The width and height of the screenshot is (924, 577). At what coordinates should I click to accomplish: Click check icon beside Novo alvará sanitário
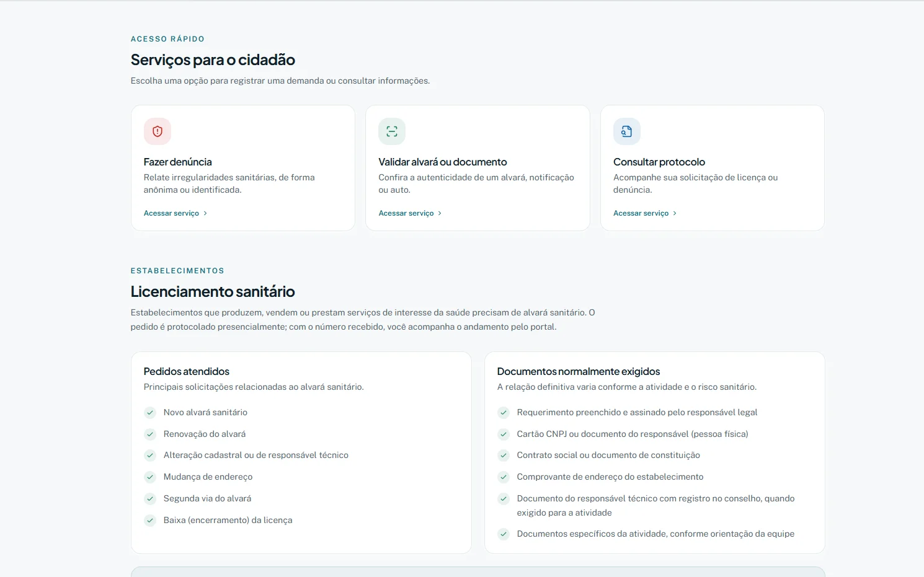150,413
